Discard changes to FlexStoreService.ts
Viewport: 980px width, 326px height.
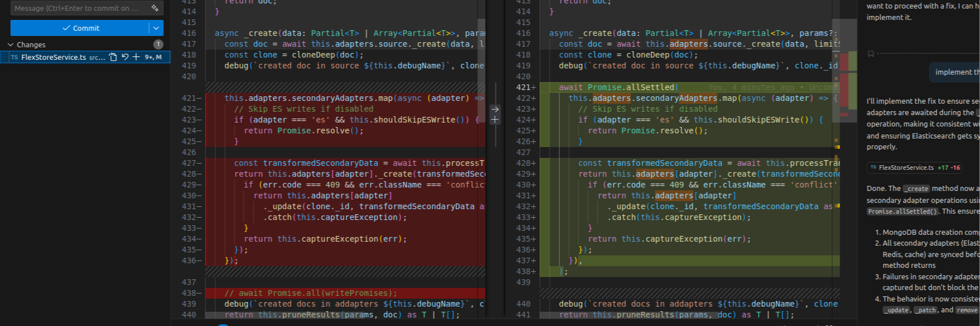coord(124,57)
